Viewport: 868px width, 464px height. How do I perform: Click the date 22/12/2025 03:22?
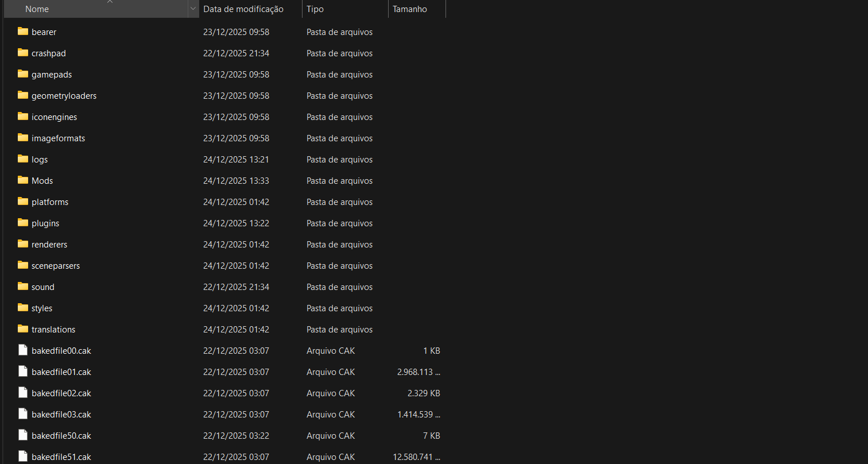[x=236, y=436]
